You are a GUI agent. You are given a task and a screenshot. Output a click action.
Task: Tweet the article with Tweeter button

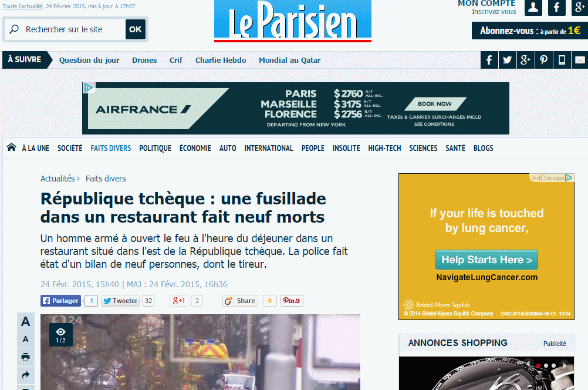120,301
